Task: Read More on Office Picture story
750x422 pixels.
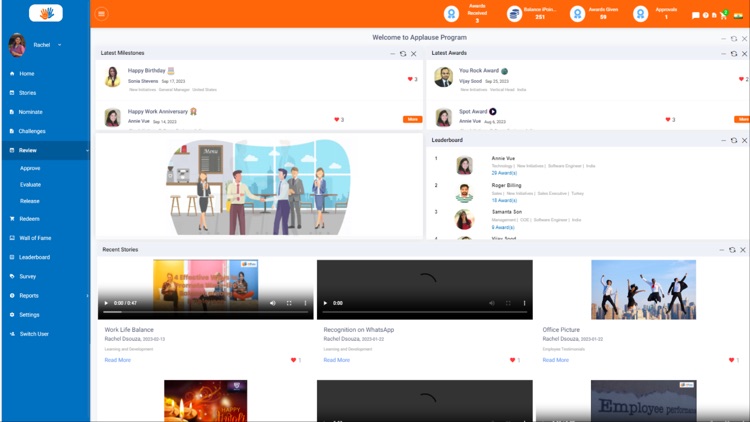Action: pos(556,360)
